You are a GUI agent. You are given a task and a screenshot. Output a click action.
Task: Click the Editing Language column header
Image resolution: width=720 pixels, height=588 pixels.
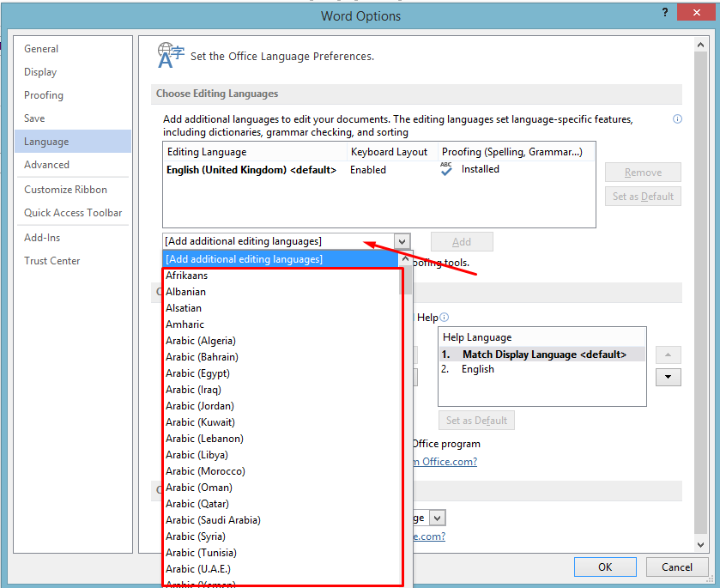[x=255, y=152]
